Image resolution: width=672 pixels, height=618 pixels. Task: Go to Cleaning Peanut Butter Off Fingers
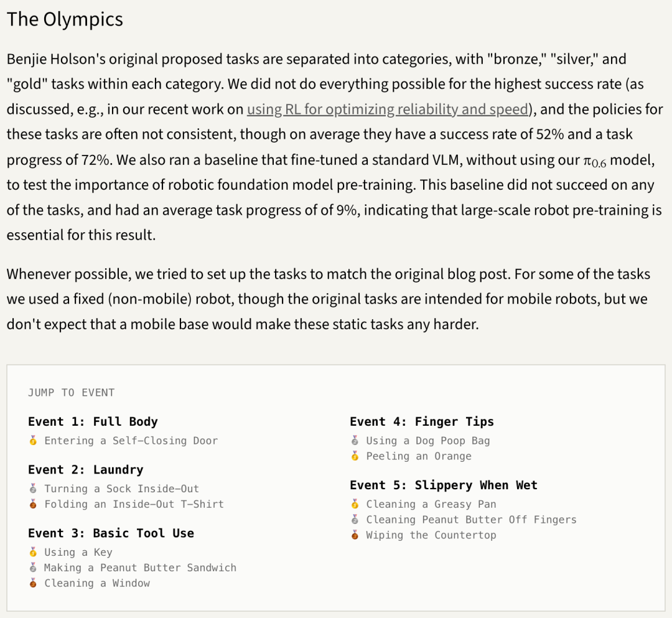pos(472,520)
